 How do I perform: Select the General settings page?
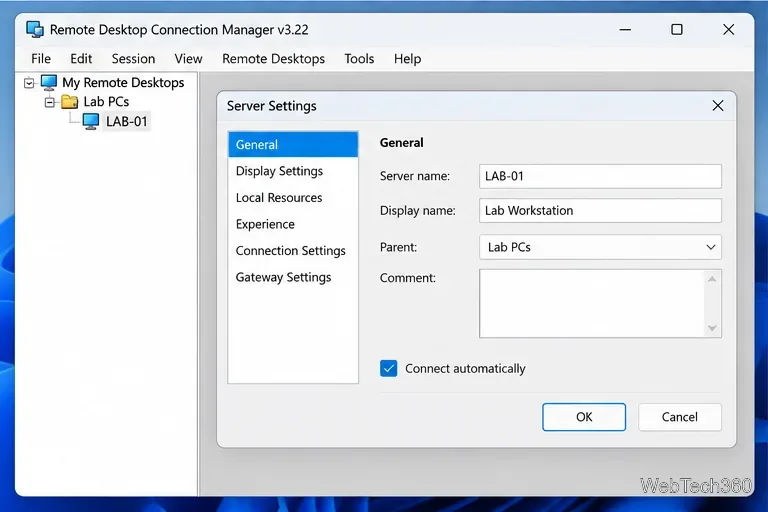tap(293, 145)
